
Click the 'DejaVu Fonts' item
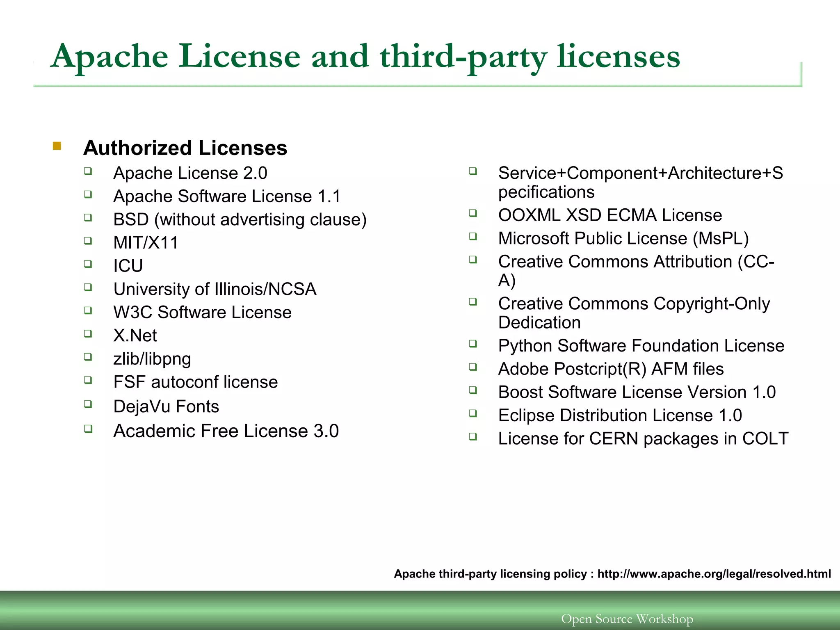(166, 407)
